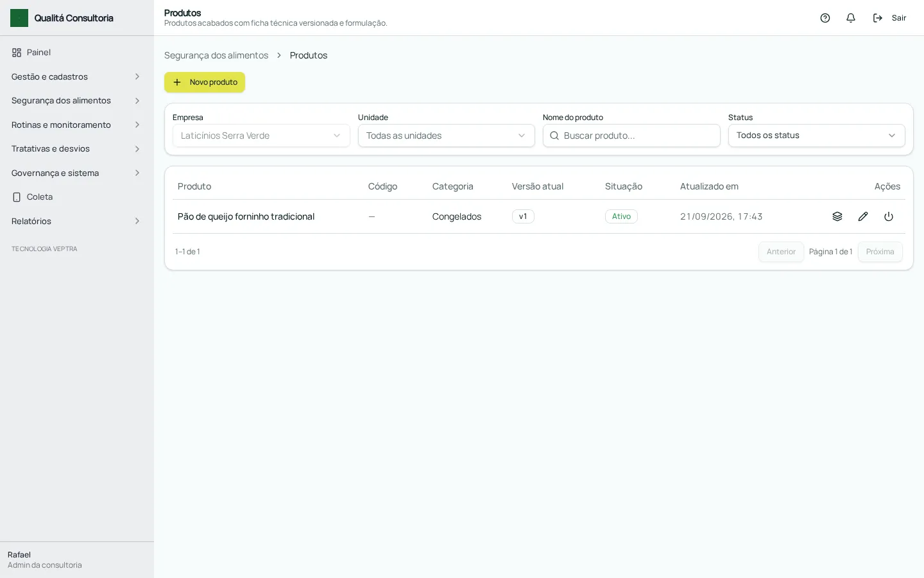Click plus icon on Novo produto
This screenshot has width=924, height=578.
177,82
